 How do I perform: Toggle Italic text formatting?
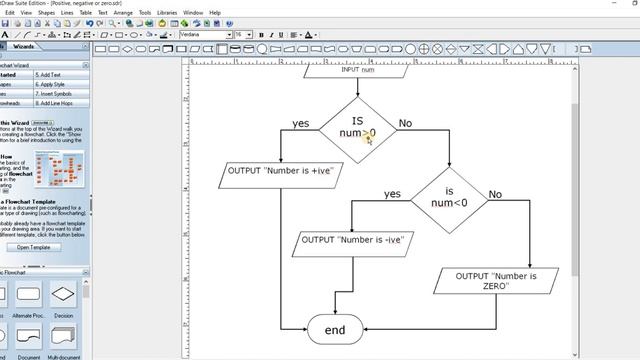tap(271, 35)
